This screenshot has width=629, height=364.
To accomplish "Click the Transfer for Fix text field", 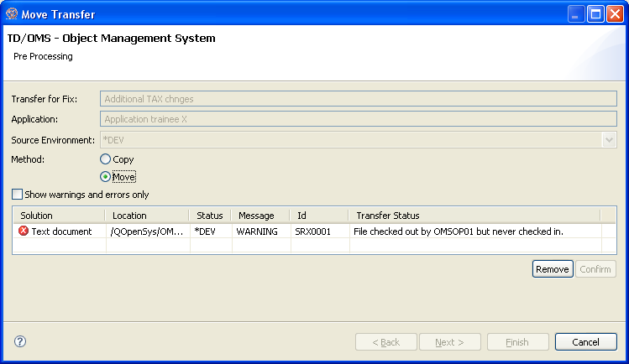I will (358, 99).
